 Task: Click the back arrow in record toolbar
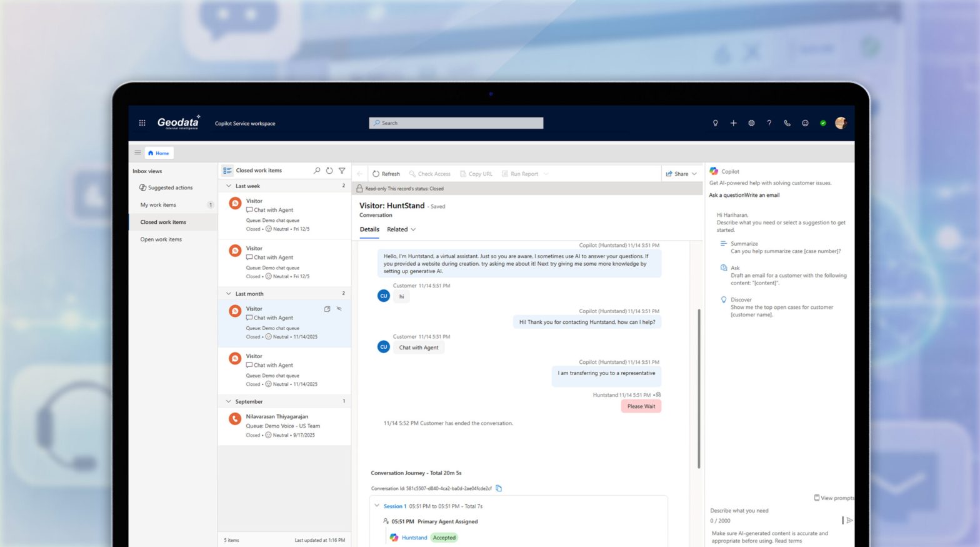point(360,174)
